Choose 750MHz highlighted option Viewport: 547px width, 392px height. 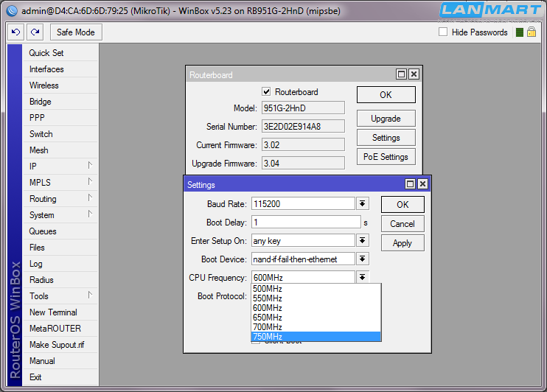pyautogui.click(x=316, y=337)
